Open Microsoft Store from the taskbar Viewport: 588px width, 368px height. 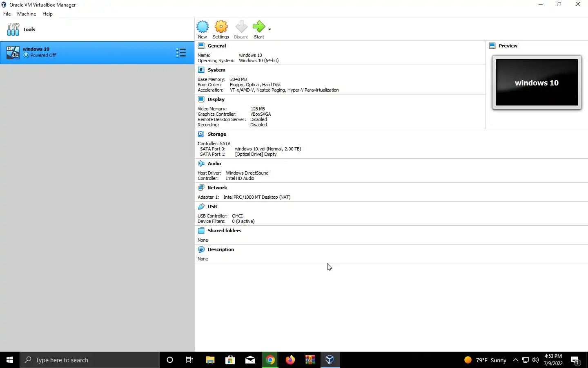[230, 360]
